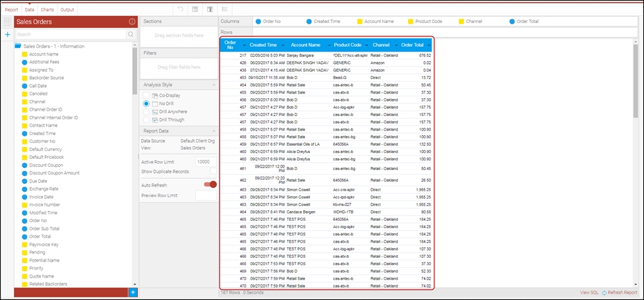The height and width of the screenshot is (300, 644).
Task: Click the Sales Orders folder icon
Action: click(x=18, y=46)
